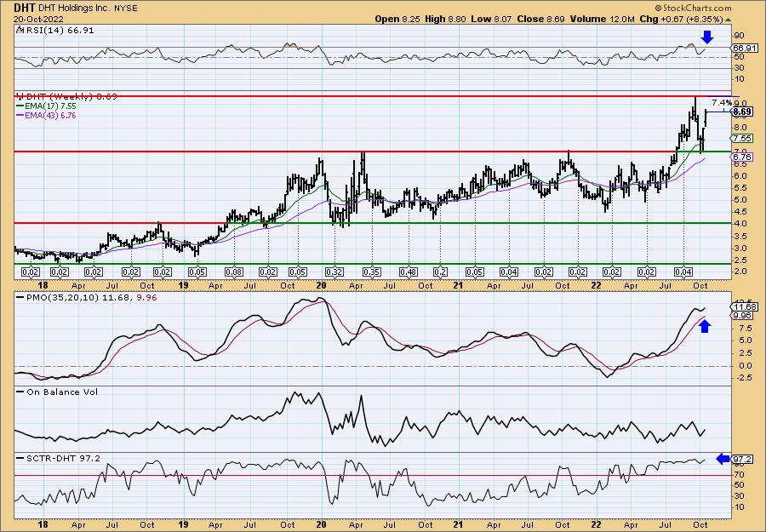Select the EMA(43) 6.76 legend entry

click(47, 116)
